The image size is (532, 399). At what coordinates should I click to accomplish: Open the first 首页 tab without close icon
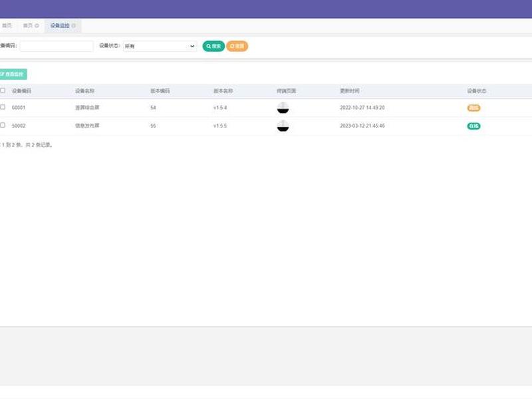[7, 26]
